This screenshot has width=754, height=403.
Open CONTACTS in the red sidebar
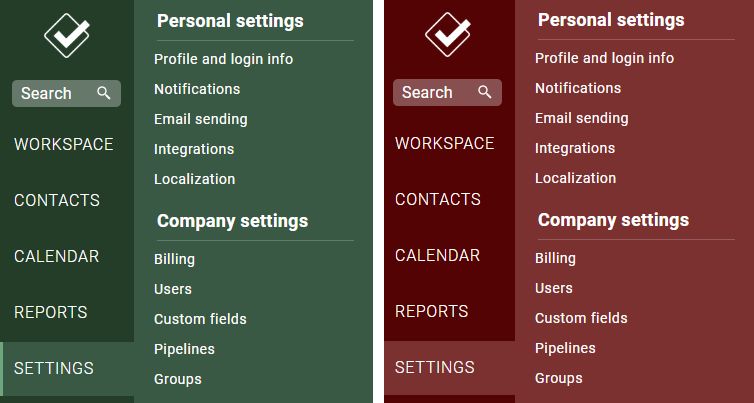pyautogui.click(x=438, y=199)
